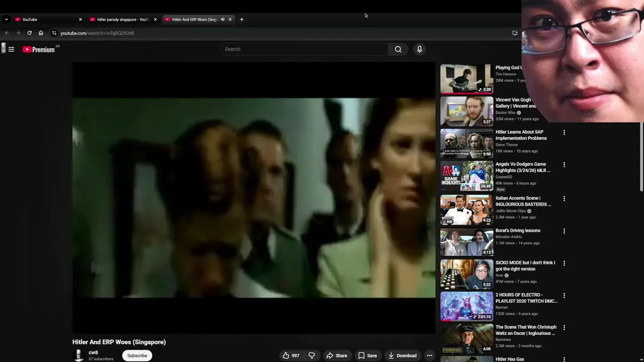The height and width of the screenshot is (362, 644).
Task: Open the cw8 channel name link
Action: pyautogui.click(x=93, y=352)
